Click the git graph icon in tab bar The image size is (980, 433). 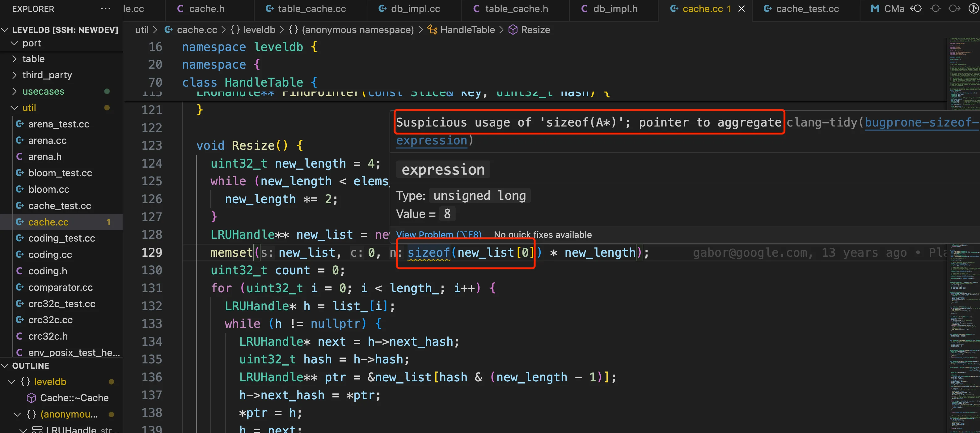coord(973,8)
